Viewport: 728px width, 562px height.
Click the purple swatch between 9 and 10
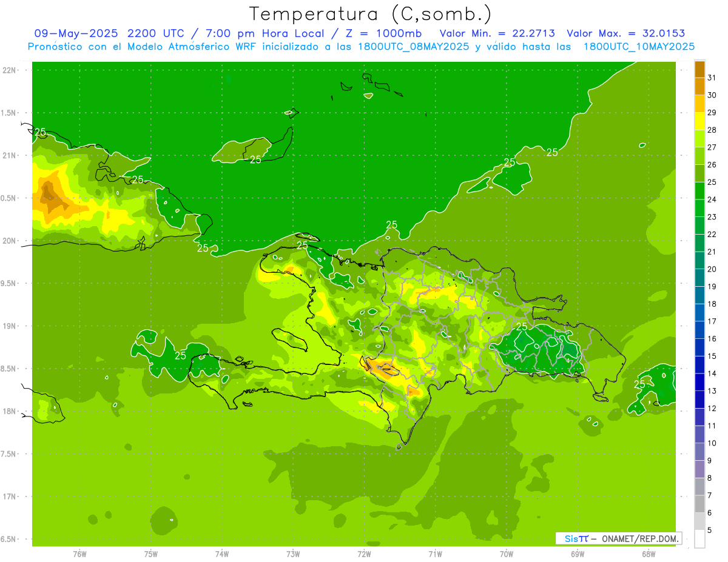point(699,452)
